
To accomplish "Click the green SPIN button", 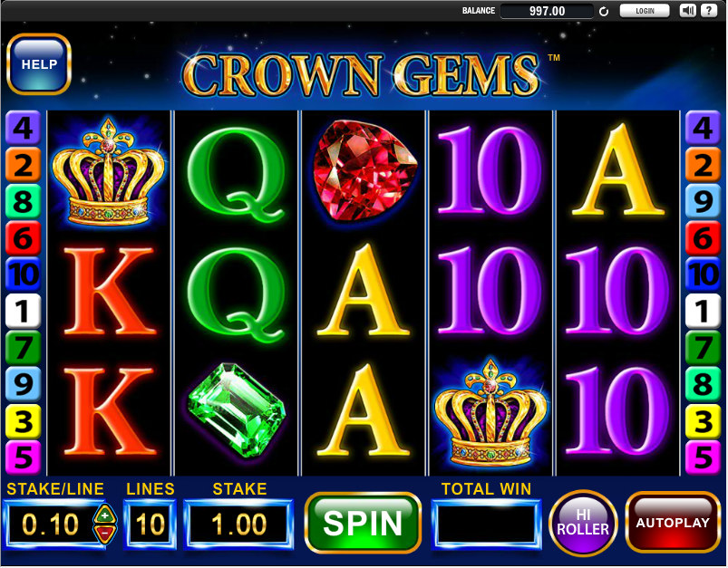I will [x=363, y=523].
